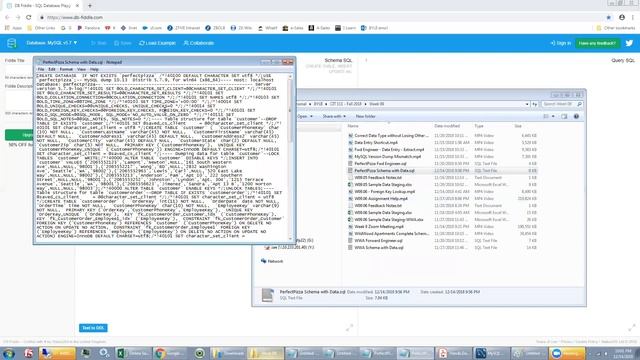Open Notepad View menu
640x360 pixels.
(x=81, y=69)
